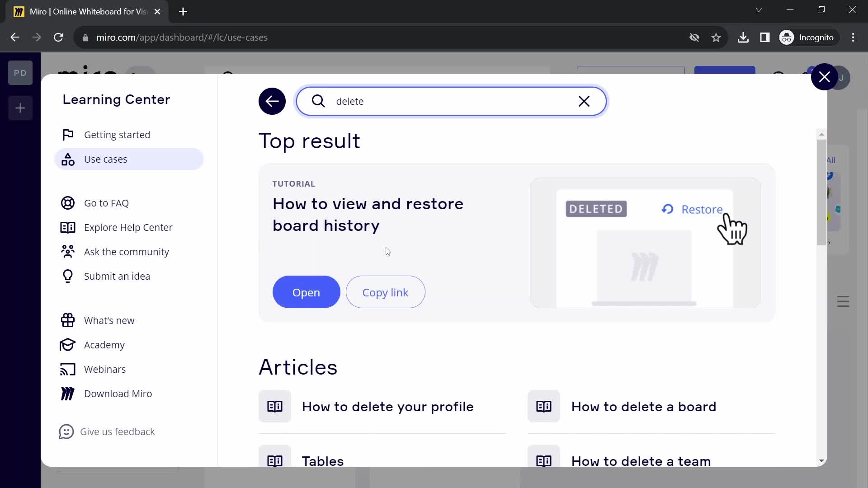The width and height of the screenshot is (868, 488).
Task: Click article icon beside Tables
Action: coord(275,456)
